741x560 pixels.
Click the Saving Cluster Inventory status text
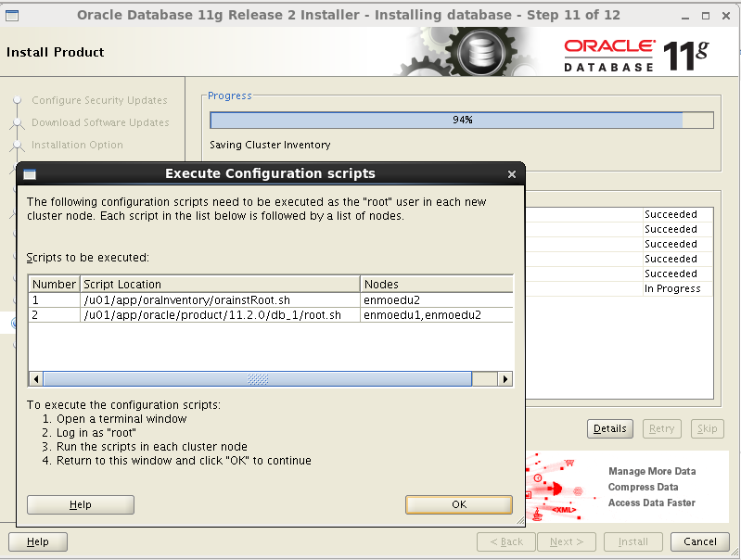[x=270, y=145]
